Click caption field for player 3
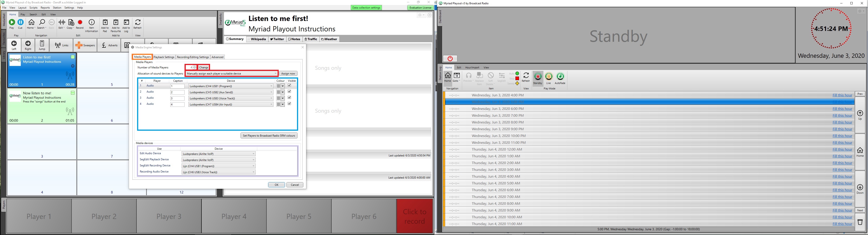868x235 pixels. point(177,99)
